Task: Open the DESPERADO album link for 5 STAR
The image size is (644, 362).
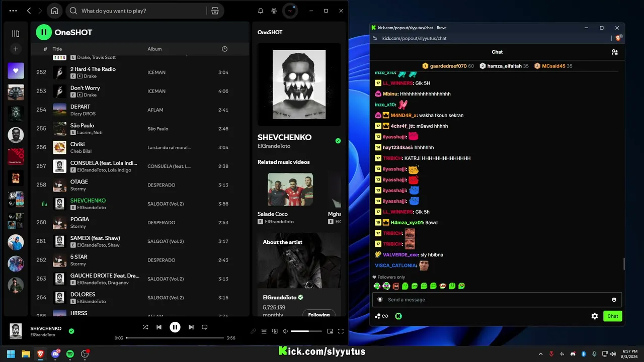Action: [162, 260]
